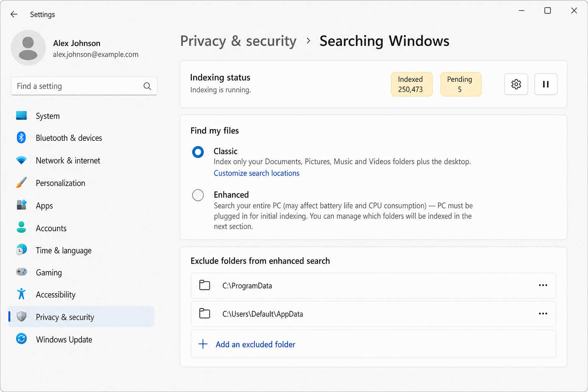588x392 pixels.
Task: Click the Time & language globe icon
Action: pyautogui.click(x=21, y=250)
